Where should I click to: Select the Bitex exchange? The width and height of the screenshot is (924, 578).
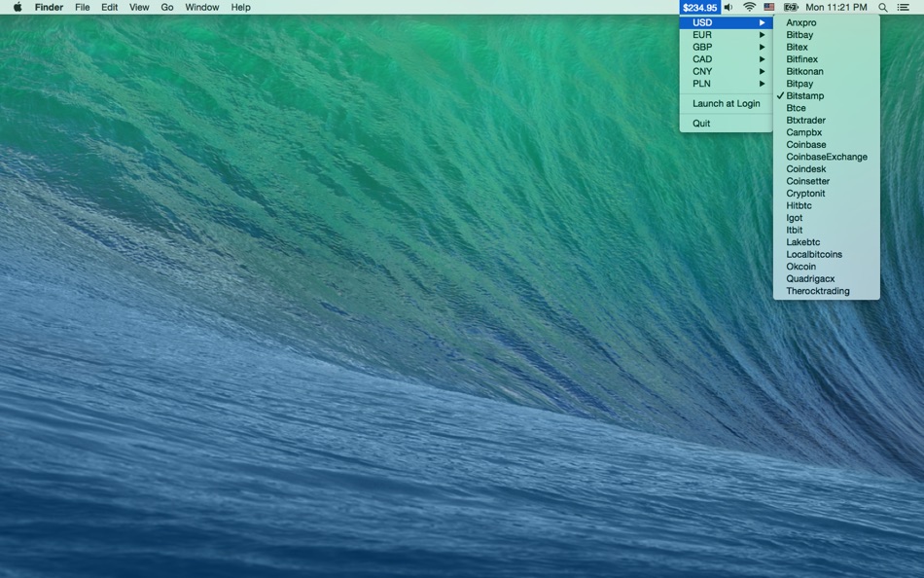[826, 47]
